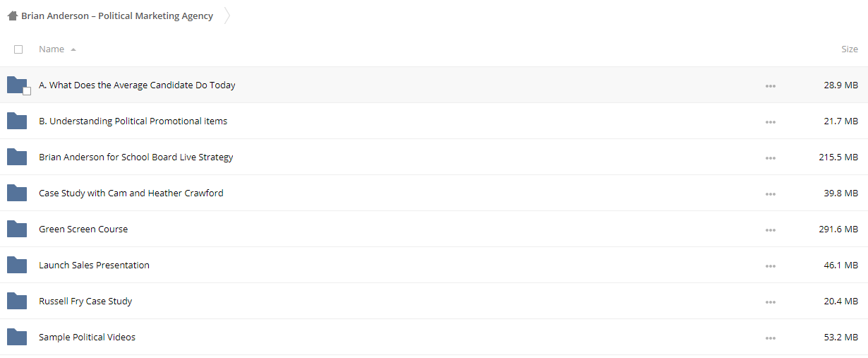Image resolution: width=868 pixels, height=358 pixels.
Task: Open the more options dots for Green Screen Course
Action: pos(770,230)
